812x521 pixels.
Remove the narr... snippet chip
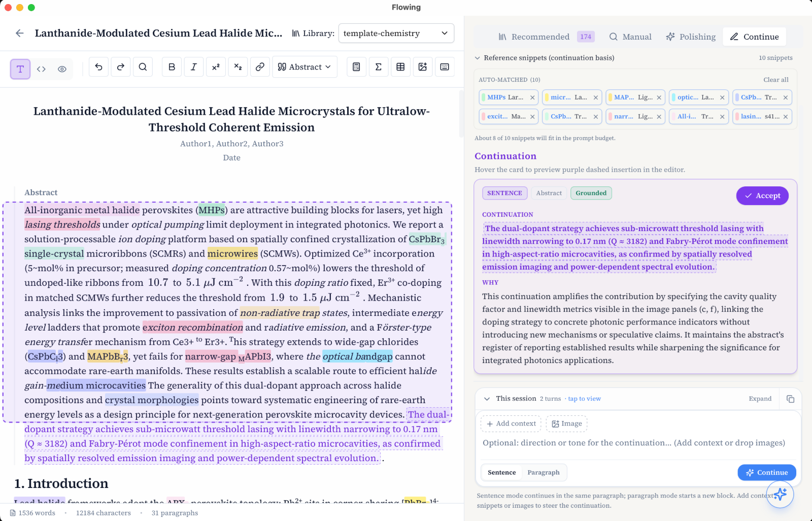tap(659, 117)
